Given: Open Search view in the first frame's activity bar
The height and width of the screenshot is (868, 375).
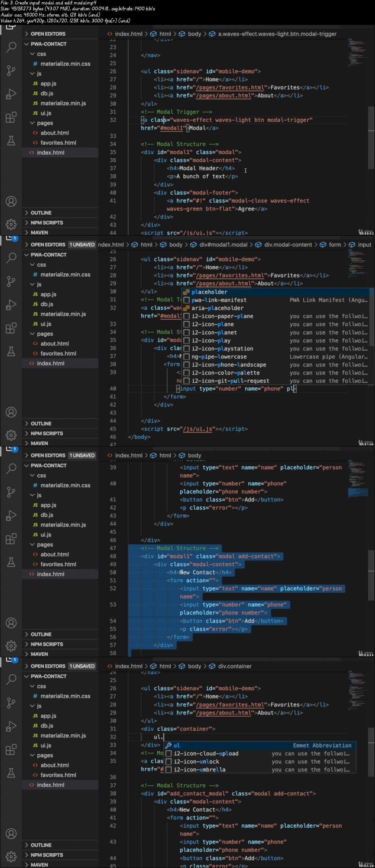Looking at the screenshot, I should click(x=11, y=47).
